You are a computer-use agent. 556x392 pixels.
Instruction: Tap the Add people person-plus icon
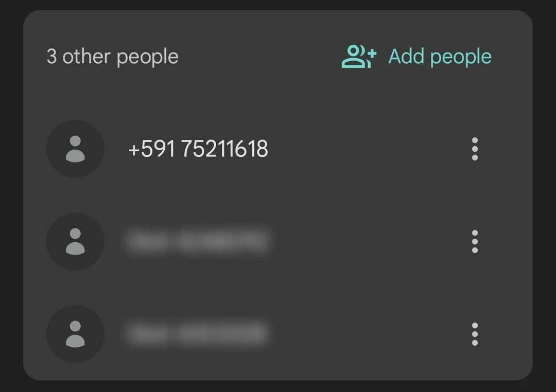(x=358, y=57)
